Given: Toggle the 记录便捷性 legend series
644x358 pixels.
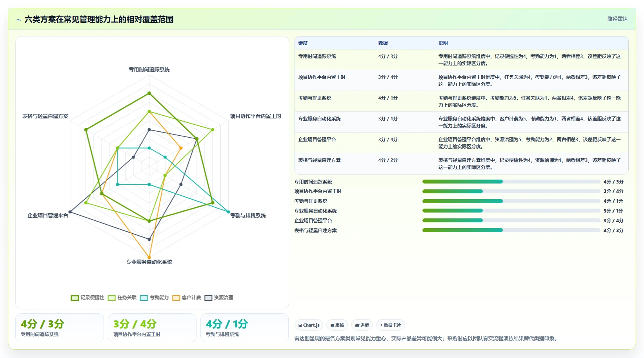Looking at the screenshot, I should [87, 298].
